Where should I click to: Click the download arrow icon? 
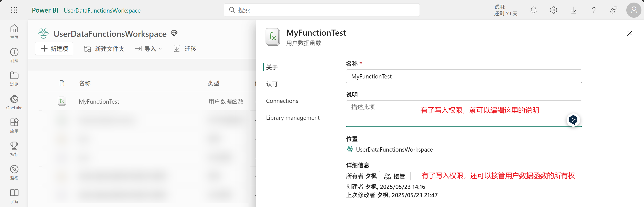tap(574, 10)
